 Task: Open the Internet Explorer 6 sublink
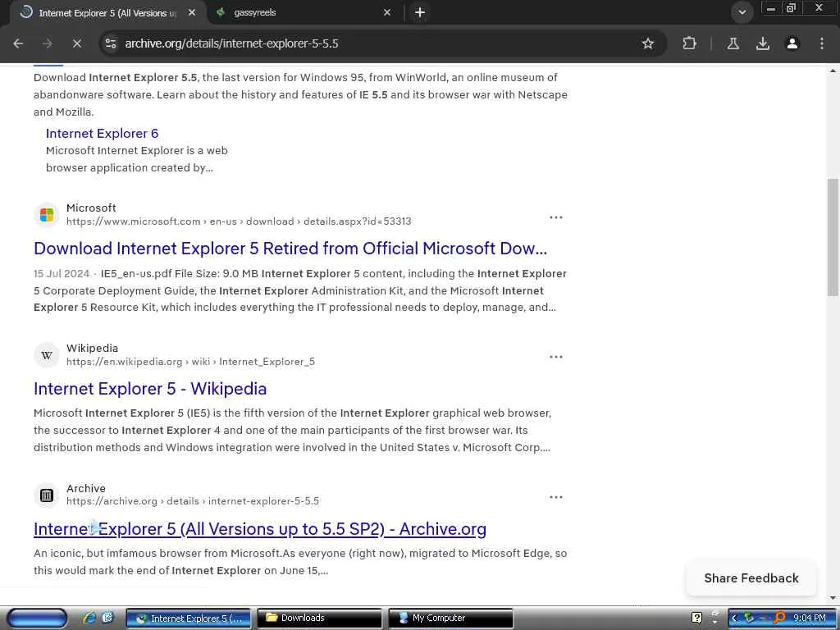point(102,134)
